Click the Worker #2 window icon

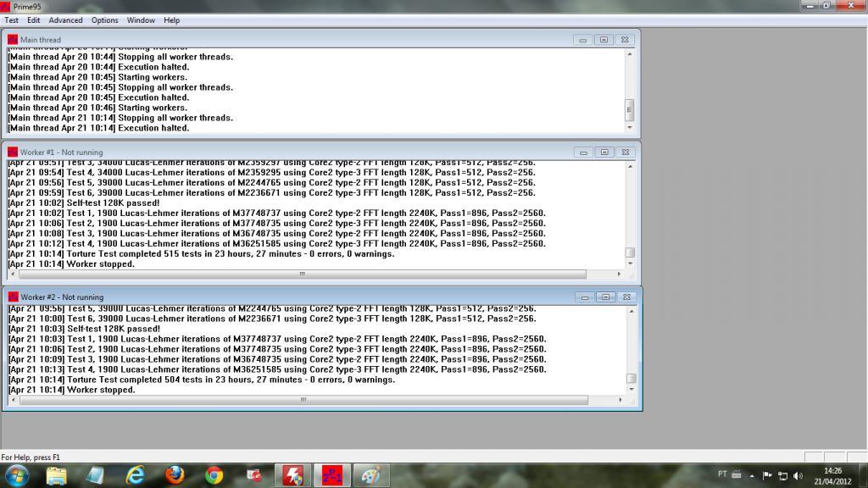[13, 297]
